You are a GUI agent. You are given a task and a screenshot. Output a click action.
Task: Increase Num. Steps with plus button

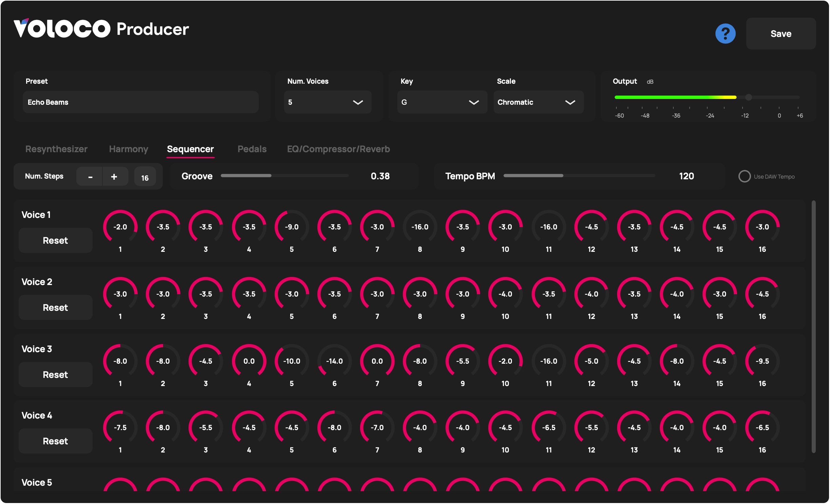click(115, 177)
